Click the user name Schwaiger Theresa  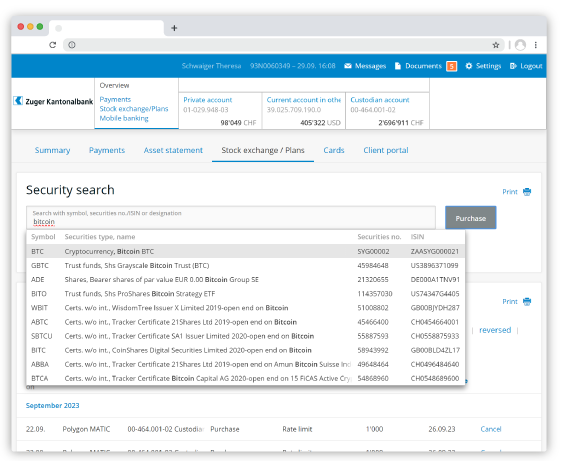(211, 66)
